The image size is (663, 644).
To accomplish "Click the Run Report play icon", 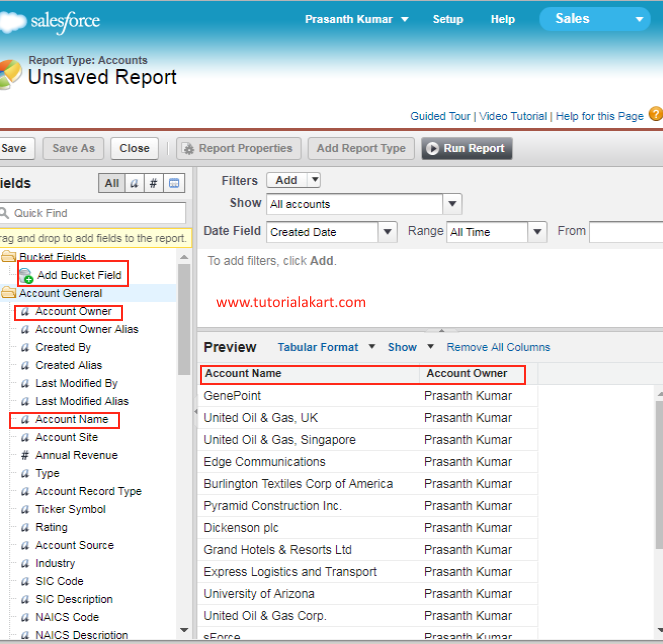I will click(x=432, y=148).
